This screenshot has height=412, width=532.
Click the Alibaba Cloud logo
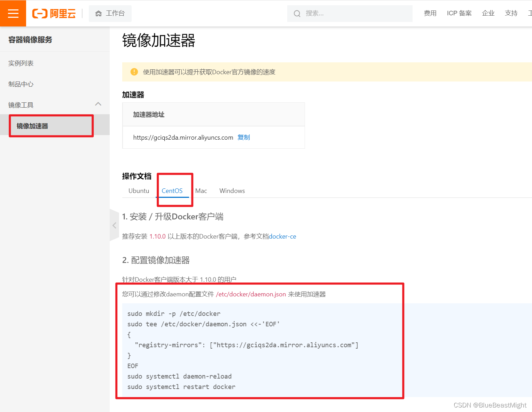coord(54,13)
